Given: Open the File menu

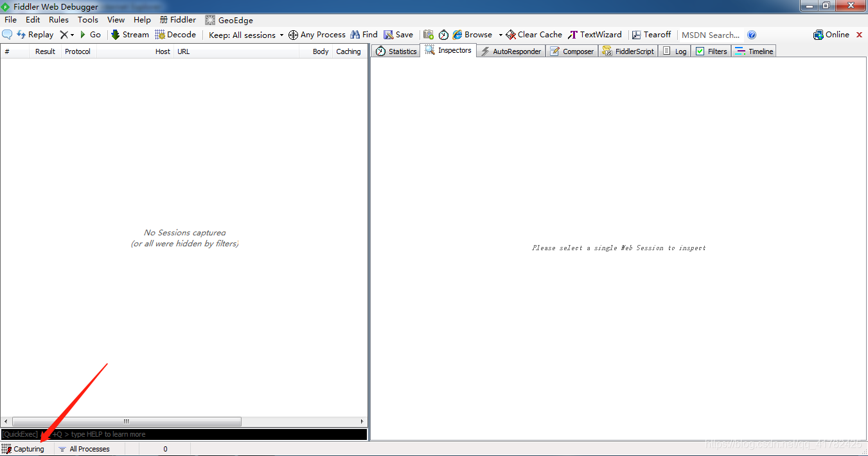Looking at the screenshot, I should coord(10,20).
